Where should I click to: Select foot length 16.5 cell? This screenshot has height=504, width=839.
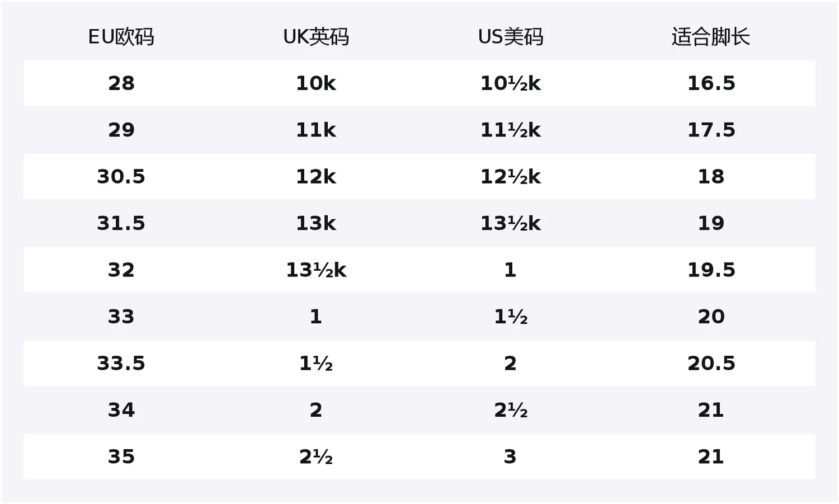coord(711,83)
